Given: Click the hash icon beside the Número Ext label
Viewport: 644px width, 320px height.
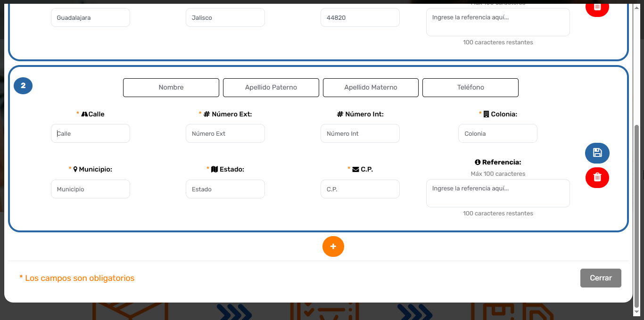Looking at the screenshot, I should 206,114.
